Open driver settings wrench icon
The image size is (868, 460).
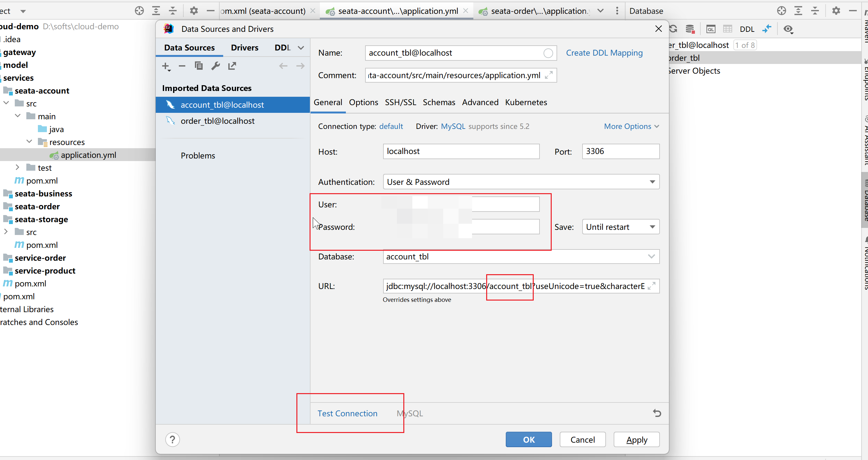[216, 66]
